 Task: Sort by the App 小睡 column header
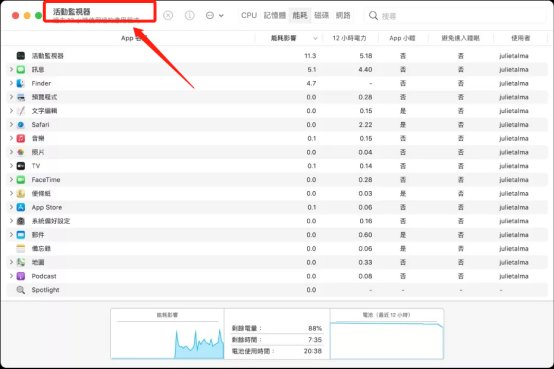click(x=402, y=38)
